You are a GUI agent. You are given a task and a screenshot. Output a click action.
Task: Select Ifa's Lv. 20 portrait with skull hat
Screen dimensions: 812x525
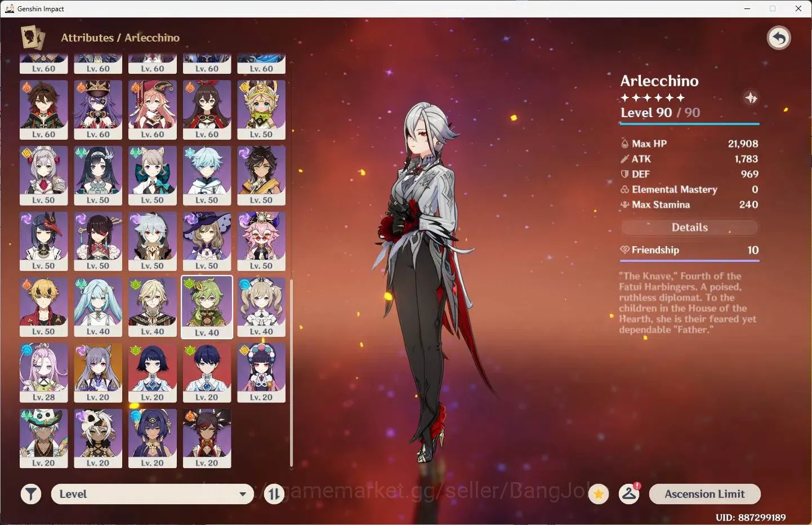coord(43,439)
